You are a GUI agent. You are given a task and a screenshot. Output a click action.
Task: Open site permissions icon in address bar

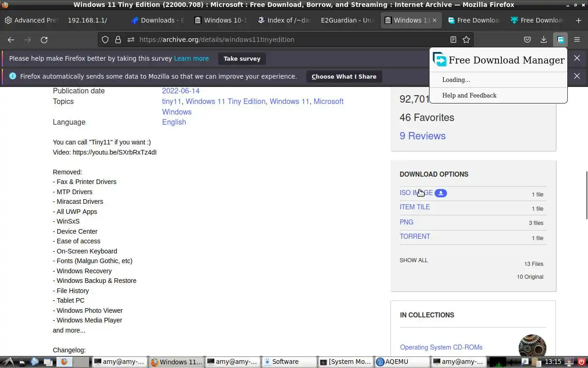click(x=131, y=40)
